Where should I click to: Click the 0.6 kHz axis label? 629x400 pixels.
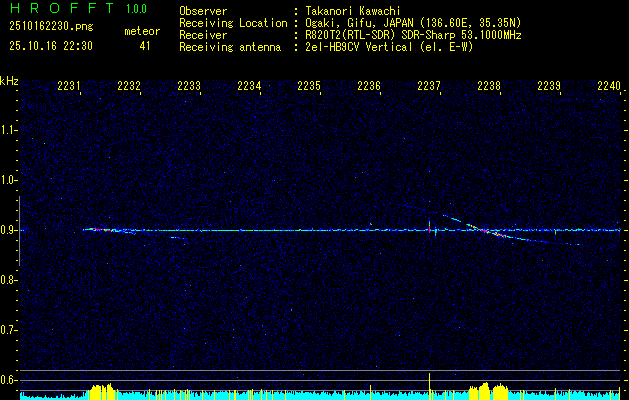tap(7, 380)
